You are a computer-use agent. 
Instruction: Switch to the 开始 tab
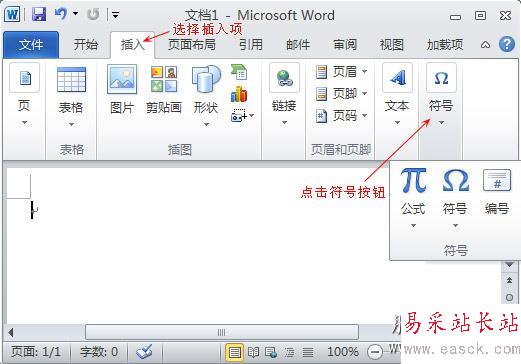86,45
